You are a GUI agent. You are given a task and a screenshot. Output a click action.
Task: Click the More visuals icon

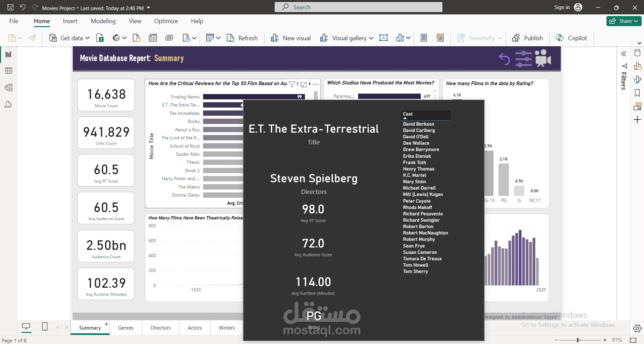tap(400, 38)
